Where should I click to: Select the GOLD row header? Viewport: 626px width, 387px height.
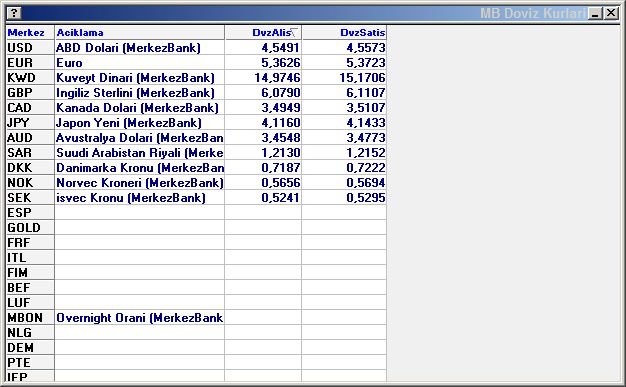30,228
